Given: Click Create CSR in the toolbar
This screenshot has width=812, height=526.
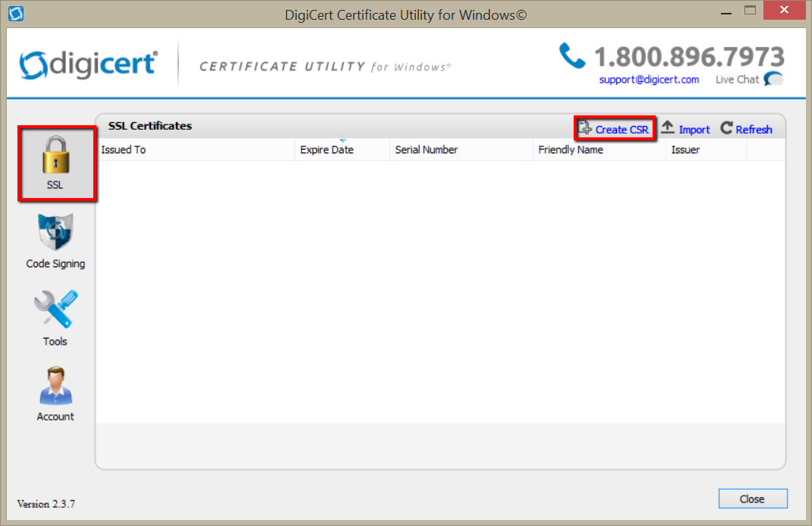Looking at the screenshot, I should 614,129.
